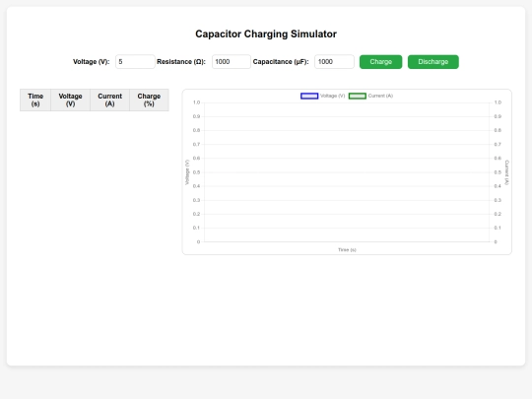This screenshot has height=399, width=532.
Task: Focus the Capacitance (µF) input field
Action: click(334, 62)
